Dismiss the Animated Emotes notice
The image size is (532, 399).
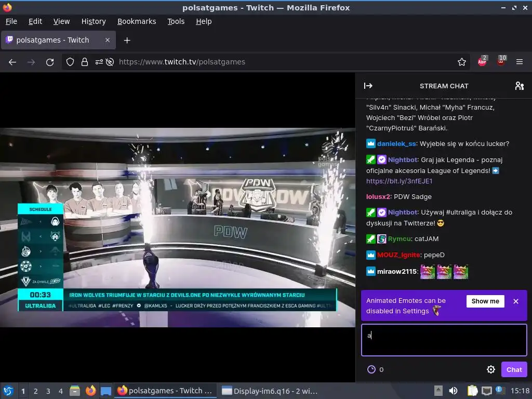pyautogui.click(x=516, y=301)
